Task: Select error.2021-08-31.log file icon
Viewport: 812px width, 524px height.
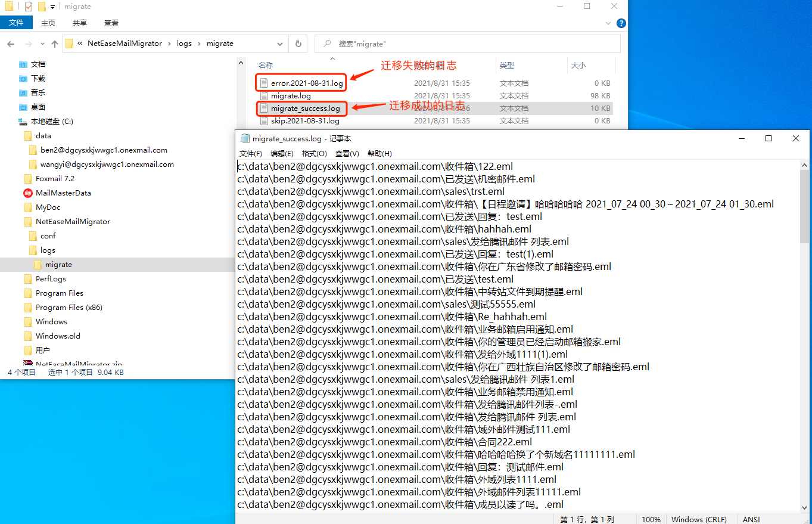Action: click(x=264, y=83)
